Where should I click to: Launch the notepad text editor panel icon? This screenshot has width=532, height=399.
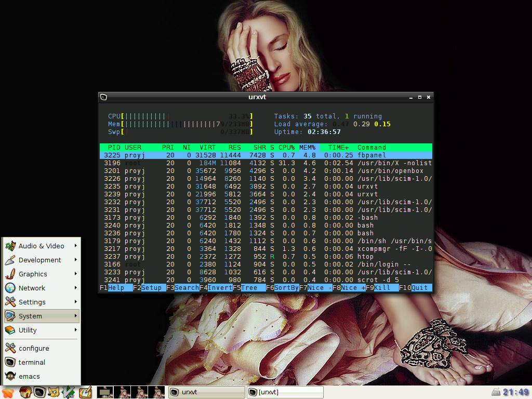pyautogui.click(x=85, y=392)
